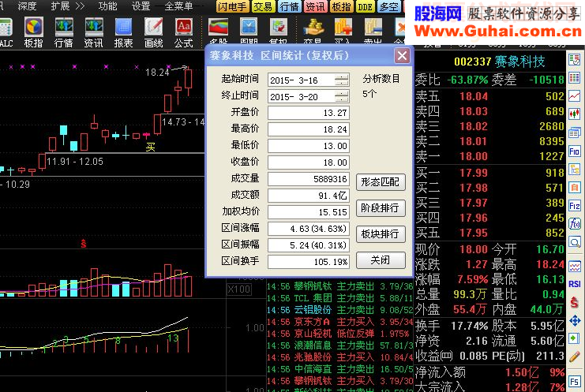Click the RSI indicator icon in sidebar
The width and height of the screenshot is (585, 392).
[575, 284]
